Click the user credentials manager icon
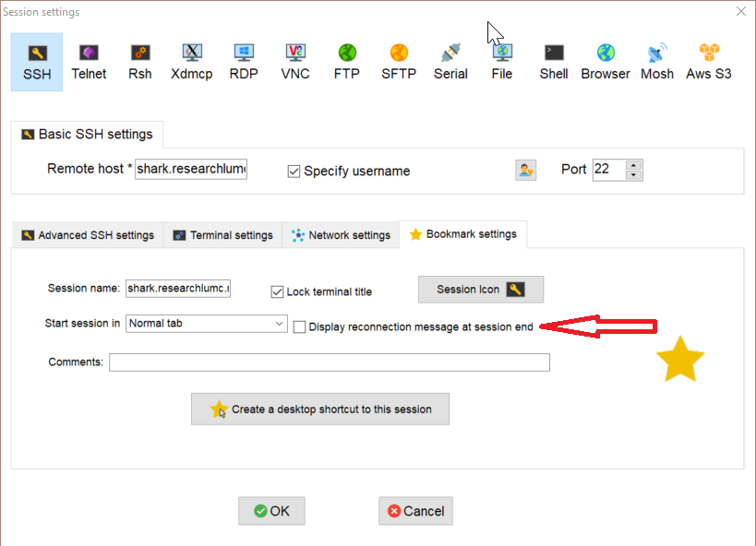Viewport: 756px width, 546px height. click(x=525, y=170)
